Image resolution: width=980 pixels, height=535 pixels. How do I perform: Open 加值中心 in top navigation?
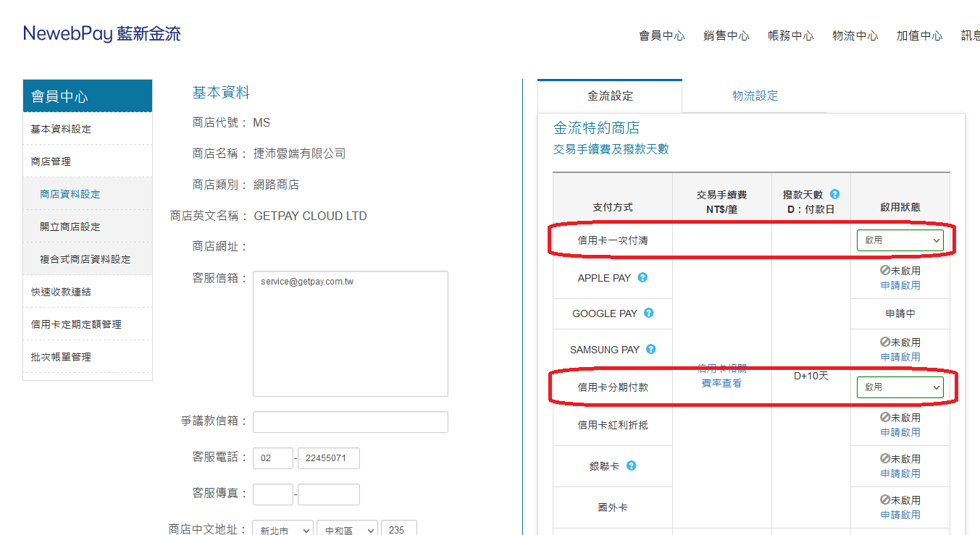pyautogui.click(x=920, y=35)
